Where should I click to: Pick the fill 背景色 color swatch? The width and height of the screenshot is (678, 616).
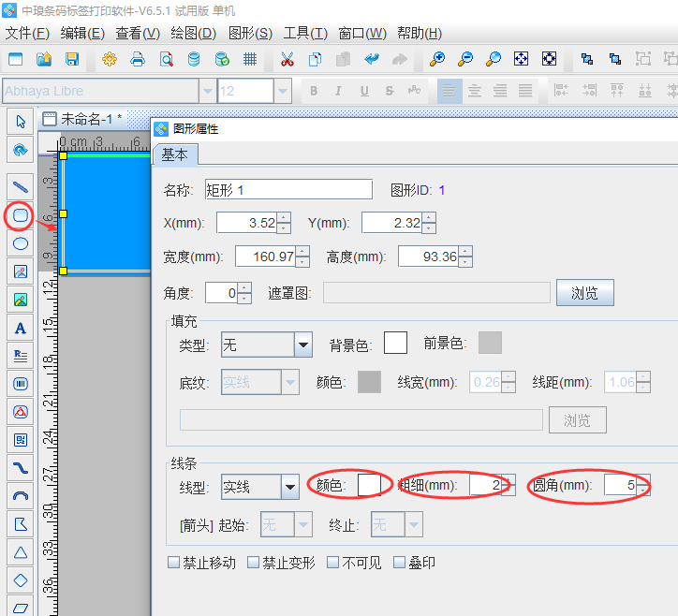click(x=395, y=343)
